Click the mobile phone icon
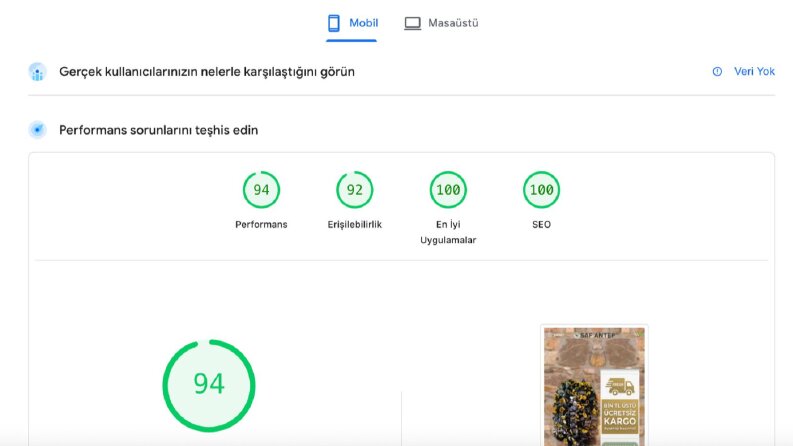 point(334,23)
